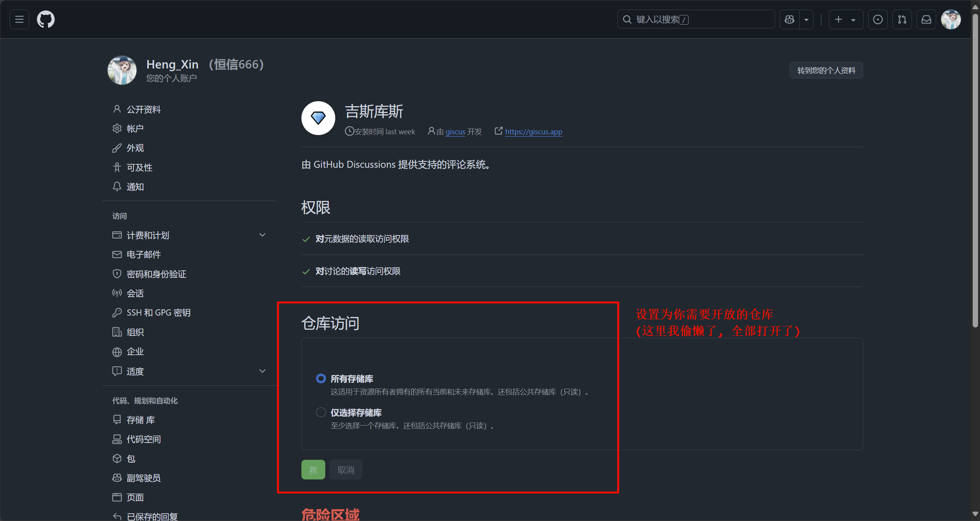Click 对元数据的读取访问权限 text
980x521 pixels.
[362, 239]
